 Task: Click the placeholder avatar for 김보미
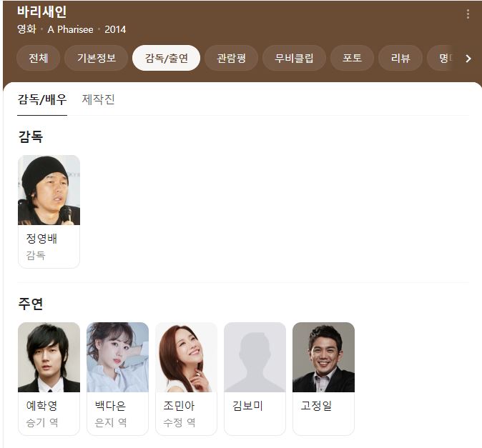point(255,357)
